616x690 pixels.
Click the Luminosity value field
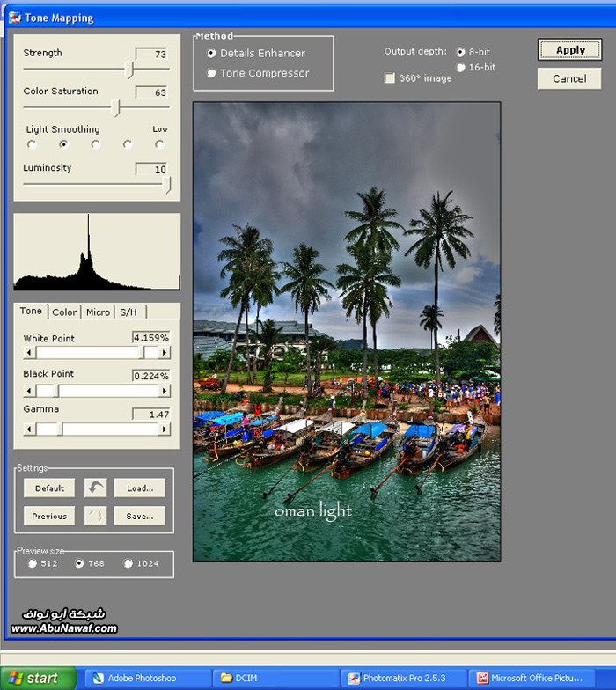[151, 168]
